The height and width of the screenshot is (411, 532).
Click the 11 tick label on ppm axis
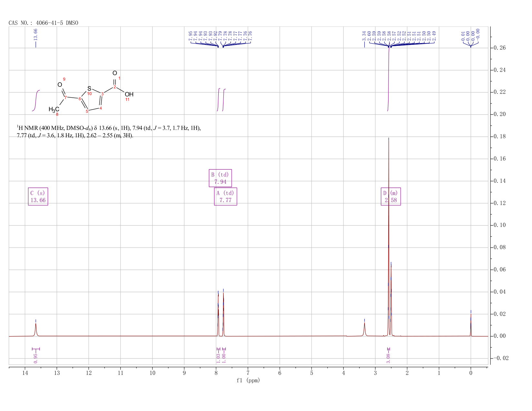[121, 373]
